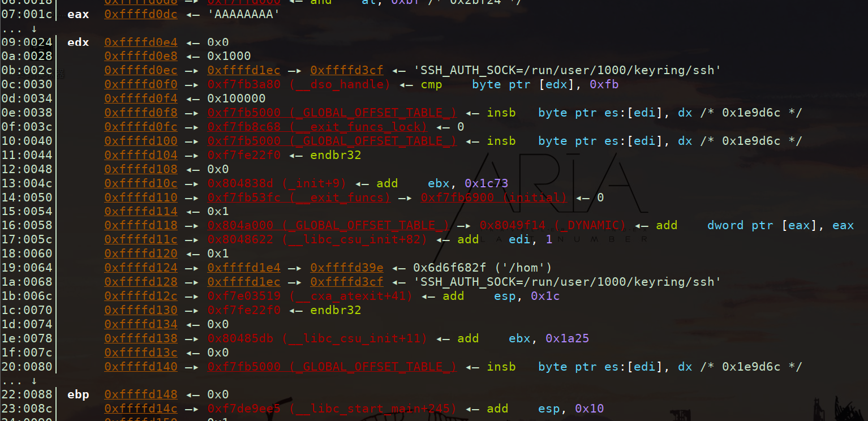Follow the 0x8049f14 (_DYNAMIC) address
Screen dimensions: 868x421
coord(552,225)
